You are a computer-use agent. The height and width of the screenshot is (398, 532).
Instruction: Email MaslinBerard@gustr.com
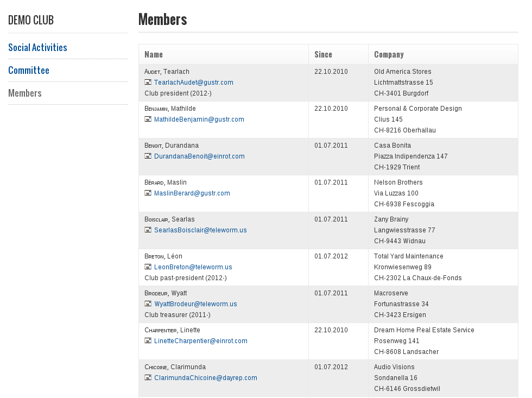[x=192, y=193]
